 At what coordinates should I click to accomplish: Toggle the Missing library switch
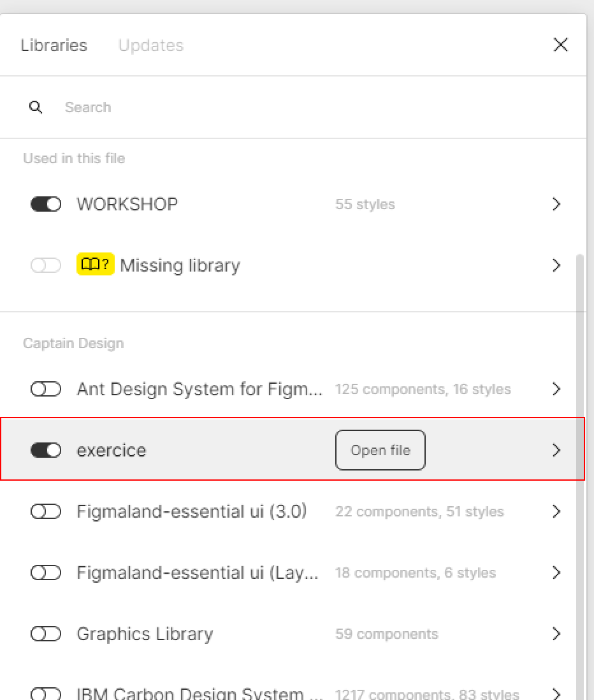tap(45, 265)
